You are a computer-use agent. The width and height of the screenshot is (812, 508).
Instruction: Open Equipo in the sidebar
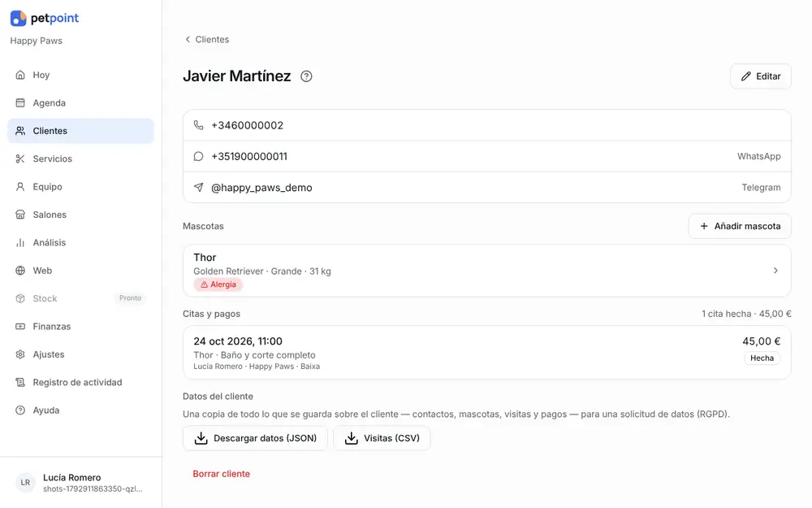(x=80, y=187)
